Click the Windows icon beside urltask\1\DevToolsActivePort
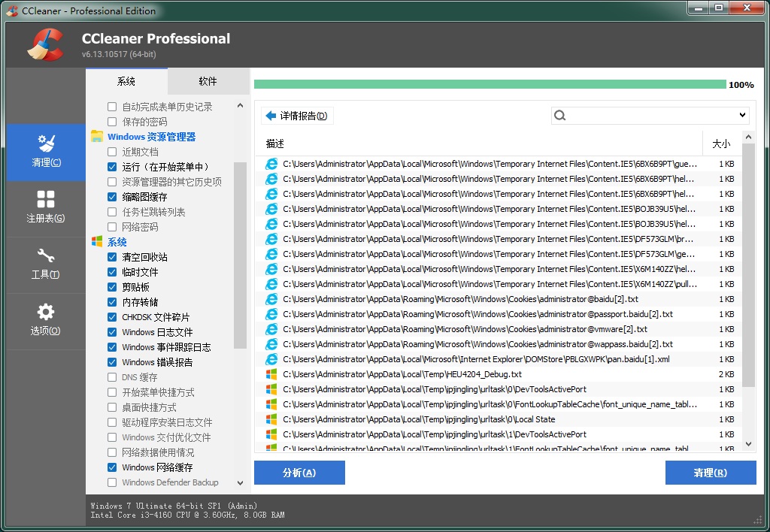 [271, 434]
